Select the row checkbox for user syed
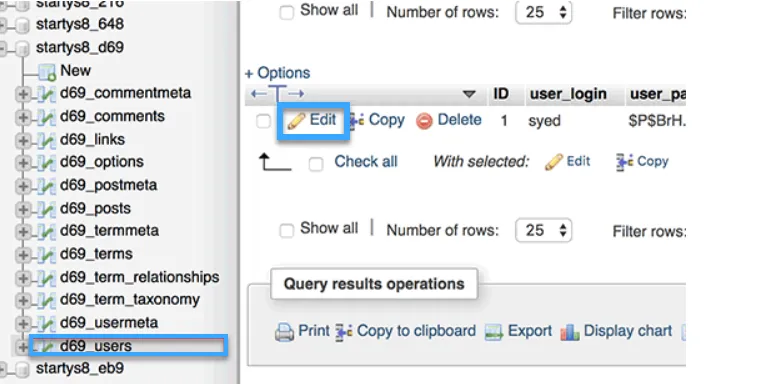The width and height of the screenshot is (778, 384). point(263,122)
